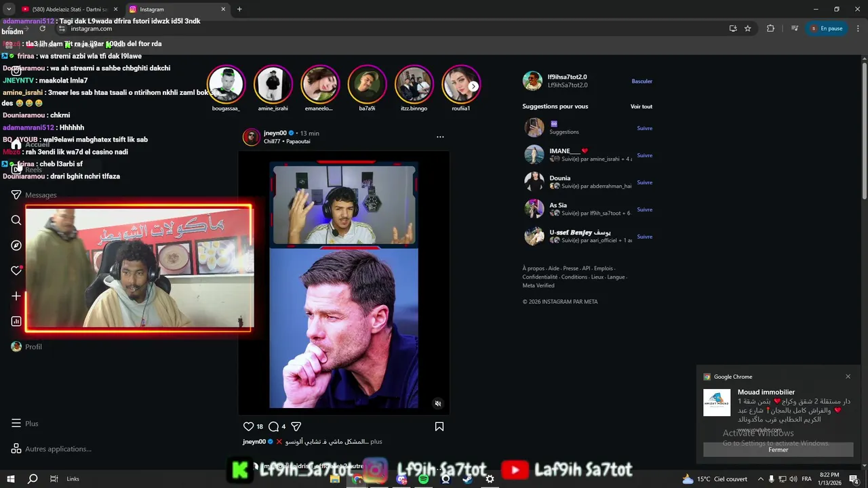Viewport: 868px width, 488px height.
Task: Click Voir tout for suggestions
Action: coord(642,106)
